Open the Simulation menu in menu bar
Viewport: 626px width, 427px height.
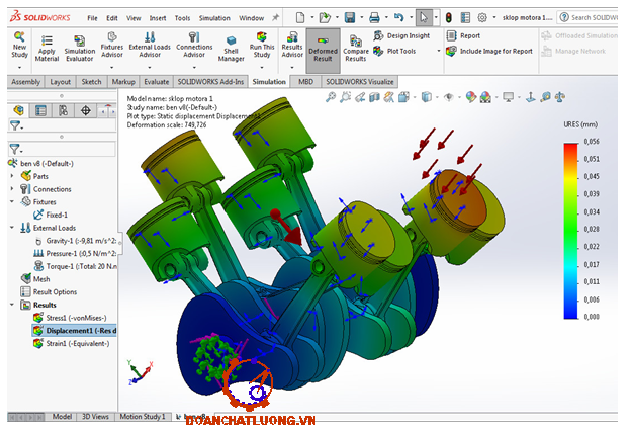[x=213, y=18]
